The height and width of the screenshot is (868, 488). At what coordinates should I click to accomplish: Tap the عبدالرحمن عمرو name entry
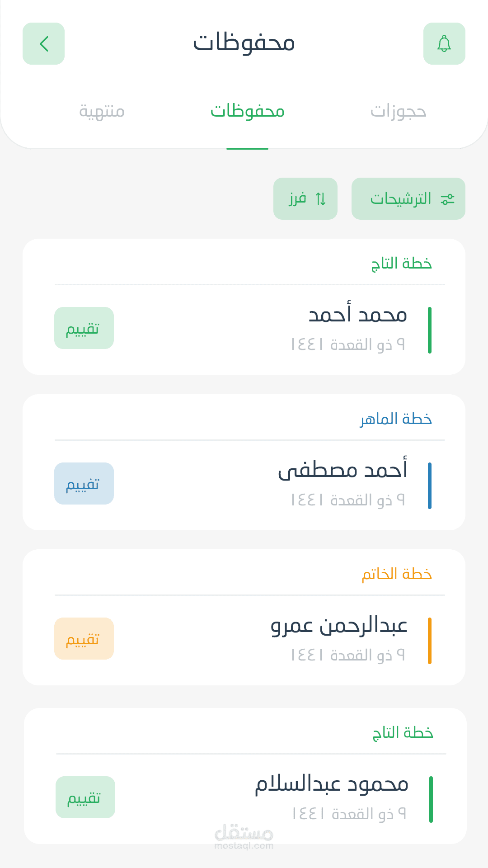(339, 626)
